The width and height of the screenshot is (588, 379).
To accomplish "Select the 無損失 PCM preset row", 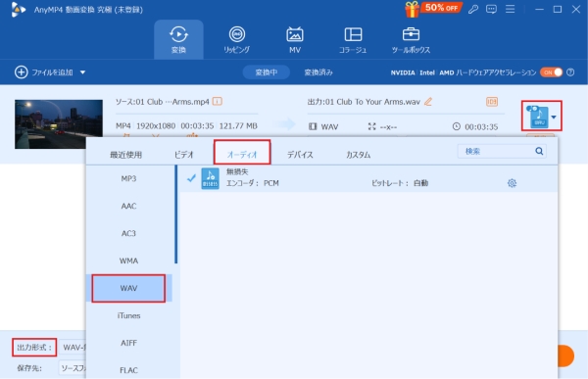I will (368, 178).
